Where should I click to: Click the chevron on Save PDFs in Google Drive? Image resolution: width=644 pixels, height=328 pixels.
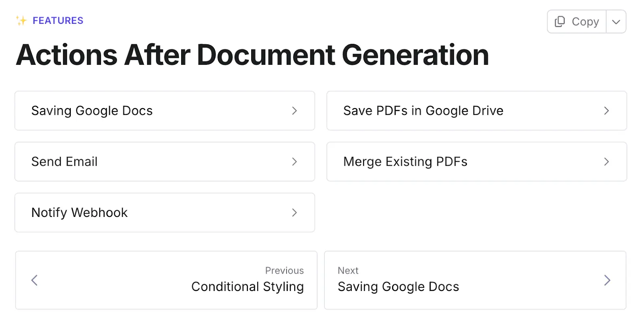pyautogui.click(x=607, y=111)
